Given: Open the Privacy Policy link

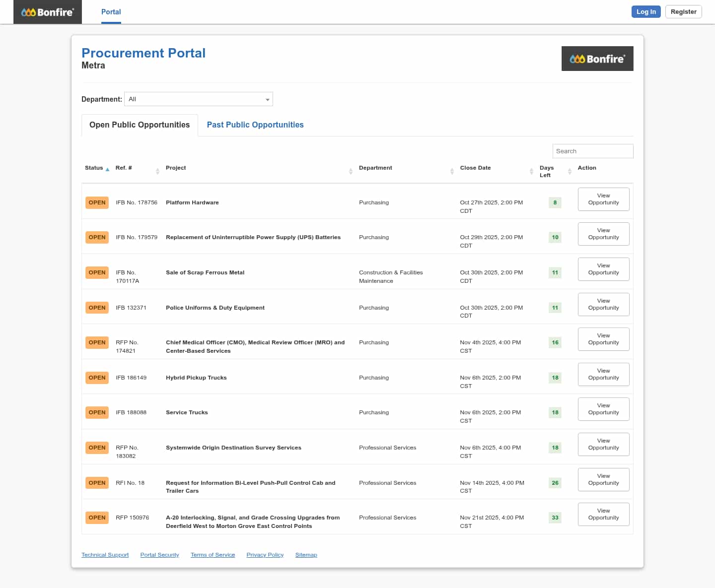Looking at the screenshot, I should 265,555.
